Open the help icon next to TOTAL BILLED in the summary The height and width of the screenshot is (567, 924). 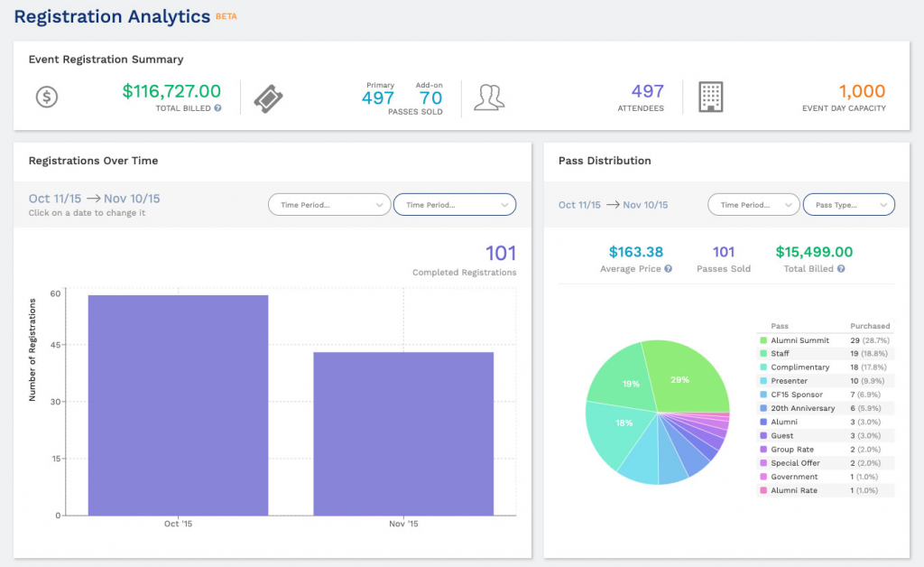[218, 107]
